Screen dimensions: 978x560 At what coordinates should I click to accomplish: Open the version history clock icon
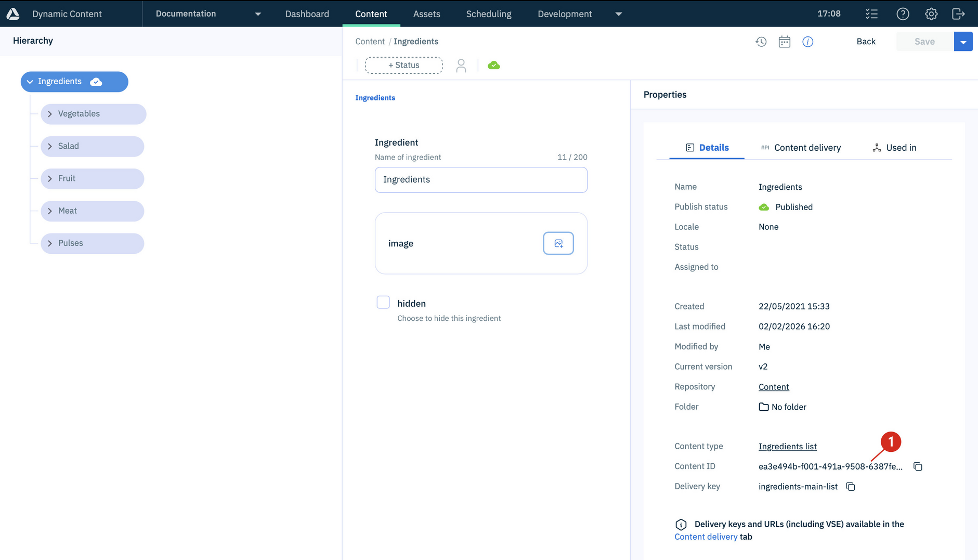(x=761, y=42)
